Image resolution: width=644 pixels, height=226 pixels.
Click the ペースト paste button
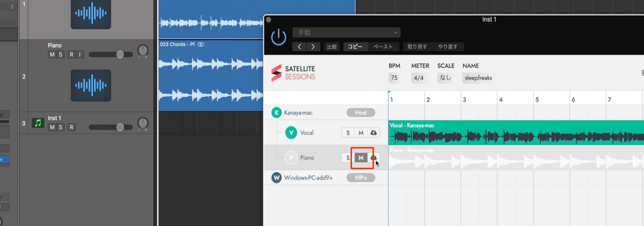point(383,47)
